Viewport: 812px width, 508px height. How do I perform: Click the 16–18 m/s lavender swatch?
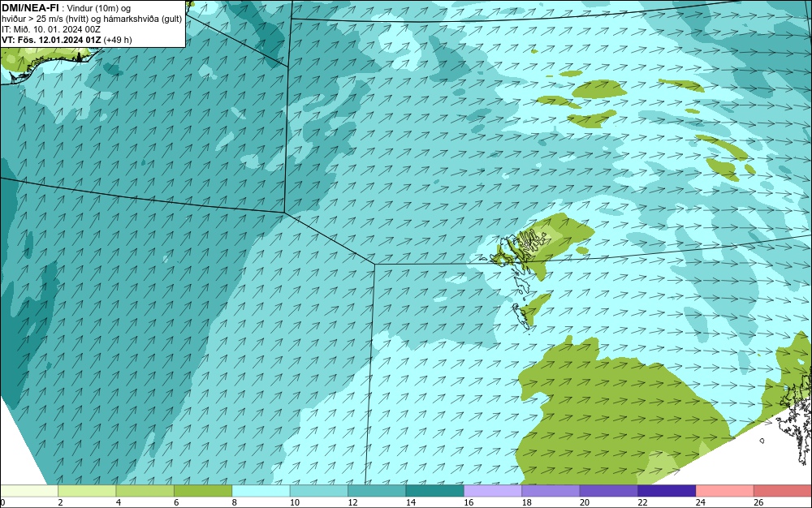pyautogui.click(x=493, y=491)
